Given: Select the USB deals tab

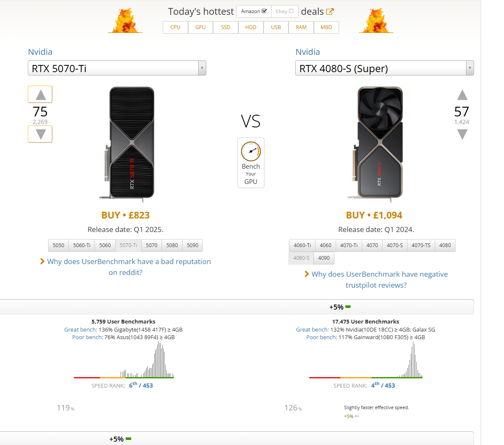Looking at the screenshot, I should coord(276,27).
